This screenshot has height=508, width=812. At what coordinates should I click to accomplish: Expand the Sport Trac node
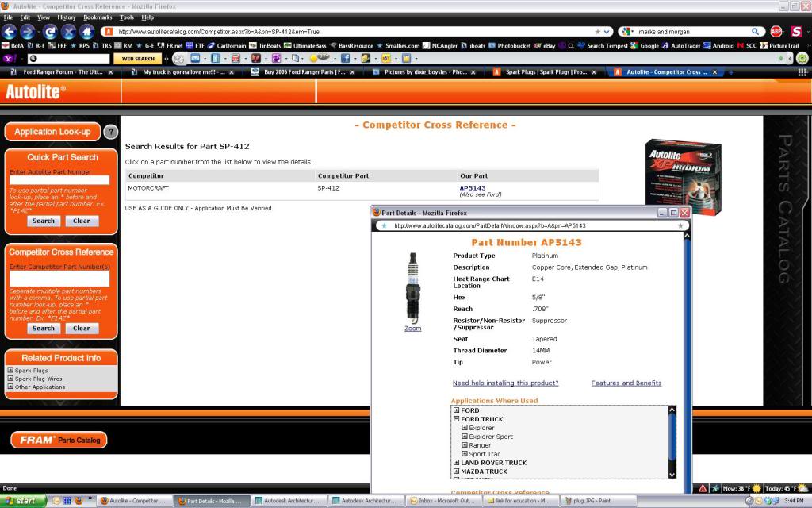tap(465, 453)
